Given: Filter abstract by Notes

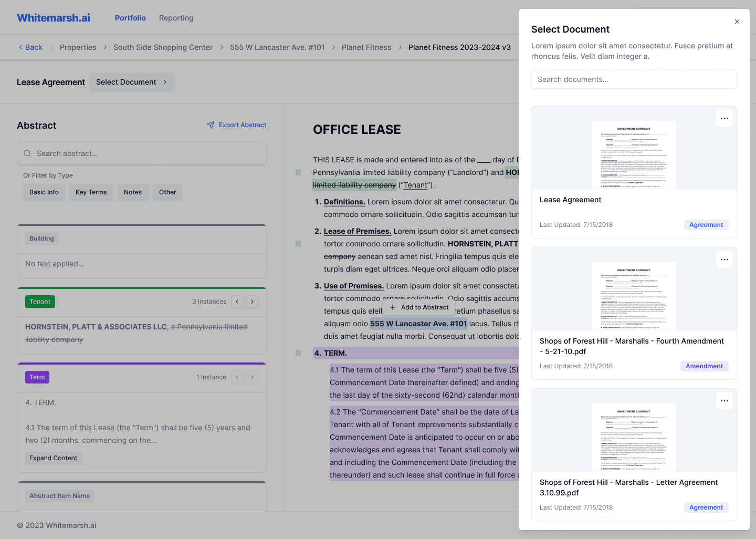Looking at the screenshot, I should tap(133, 192).
